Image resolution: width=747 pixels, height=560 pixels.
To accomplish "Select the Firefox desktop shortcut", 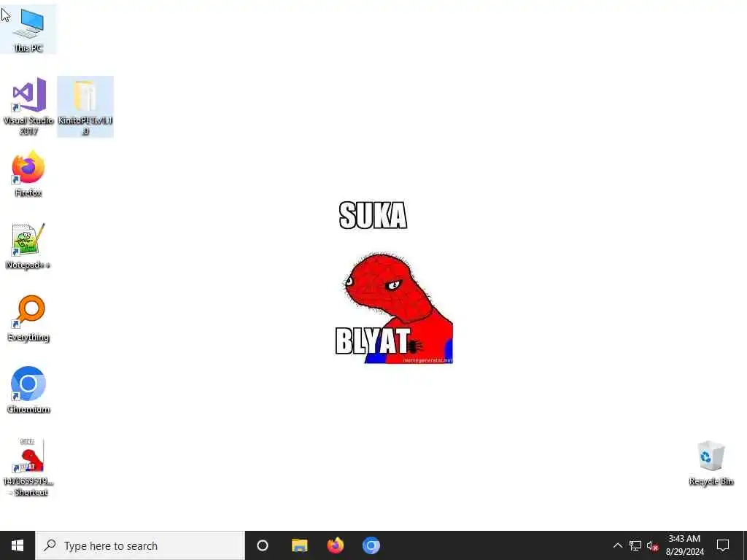I will (28, 174).
